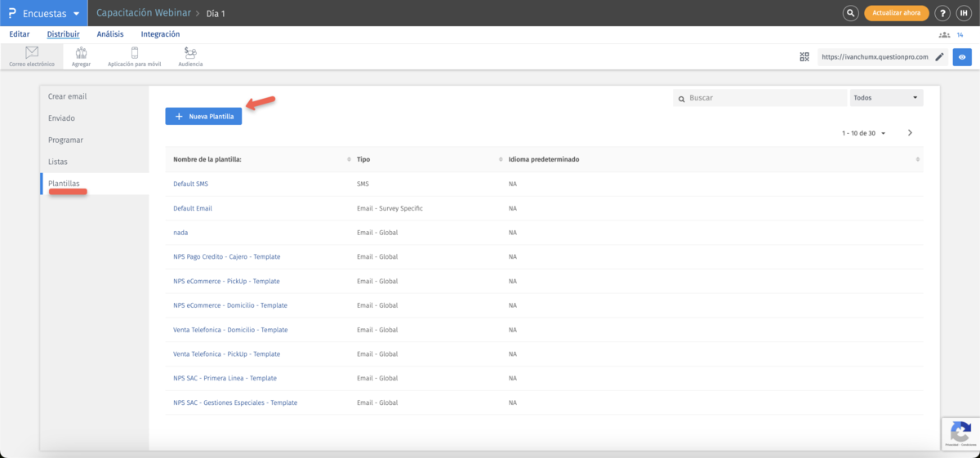Click the Nueva Plantilla button
Image resolution: width=980 pixels, height=458 pixels.
[203, 117]
